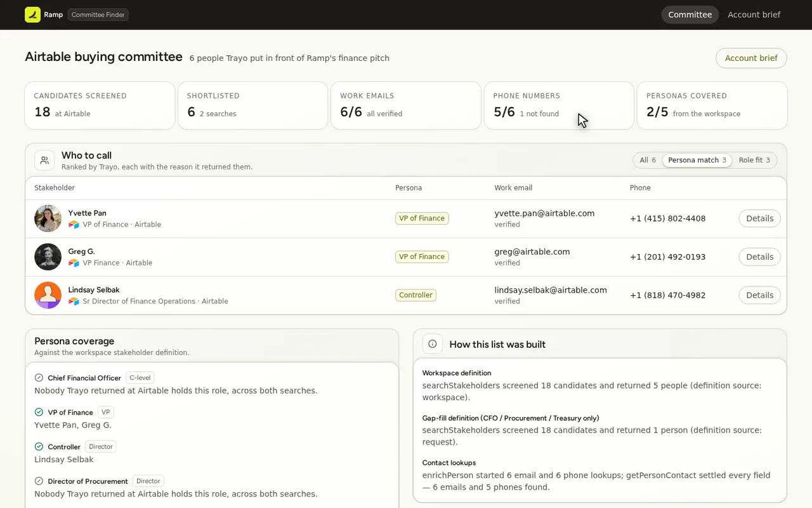Filter list by Role fit

pos(754,160)
